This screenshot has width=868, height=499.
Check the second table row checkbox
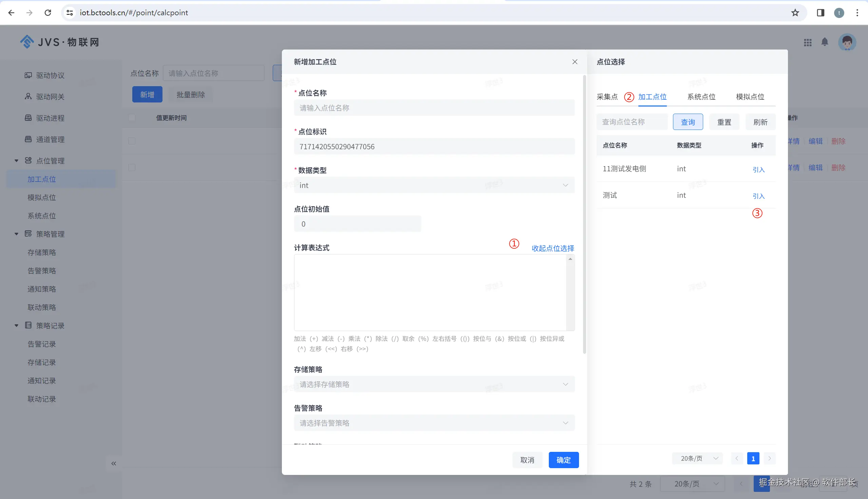[132, 168]
